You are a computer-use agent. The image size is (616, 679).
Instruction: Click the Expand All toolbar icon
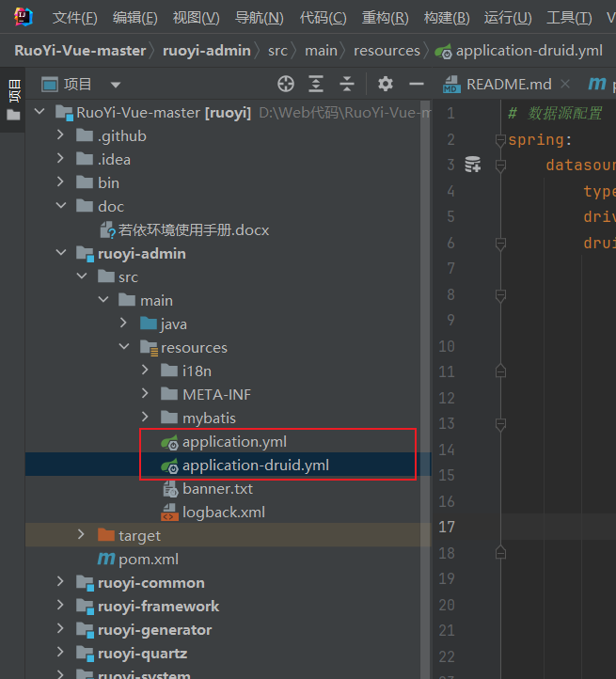[316, 84]
